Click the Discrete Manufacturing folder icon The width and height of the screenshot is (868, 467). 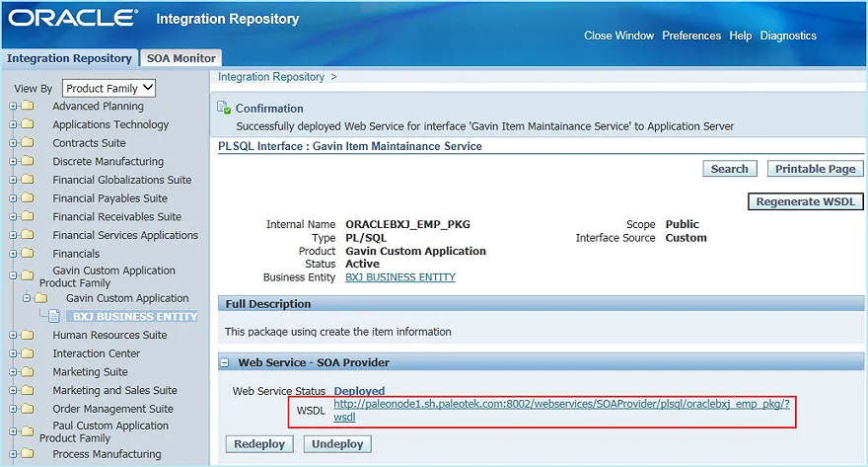(28, 161)
